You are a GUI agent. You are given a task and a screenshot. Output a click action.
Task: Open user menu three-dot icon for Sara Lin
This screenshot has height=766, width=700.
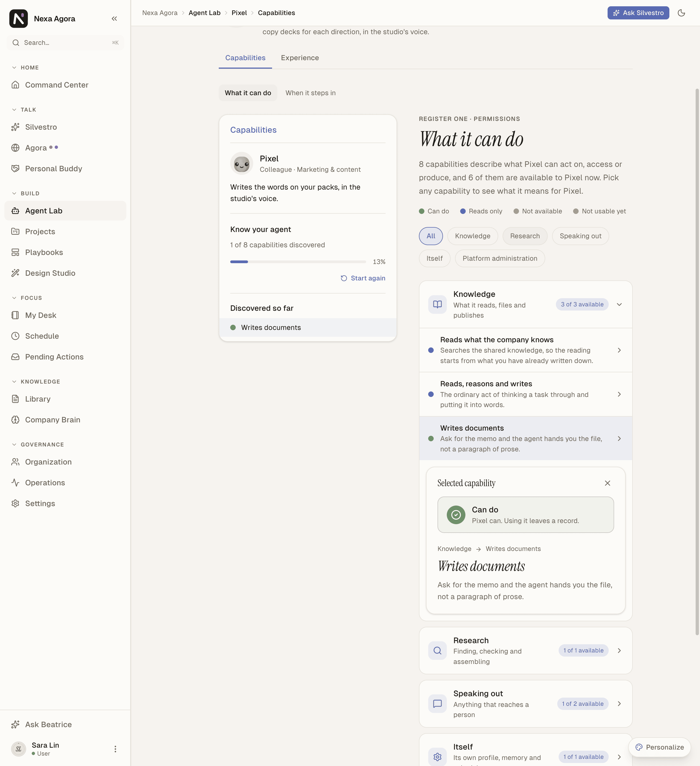point(115,749)
